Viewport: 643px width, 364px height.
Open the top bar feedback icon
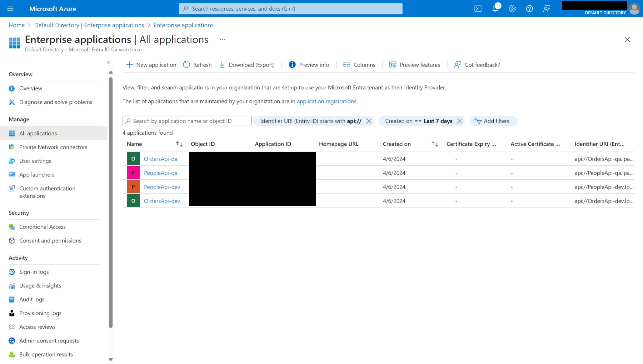click(x=546, y=9)
